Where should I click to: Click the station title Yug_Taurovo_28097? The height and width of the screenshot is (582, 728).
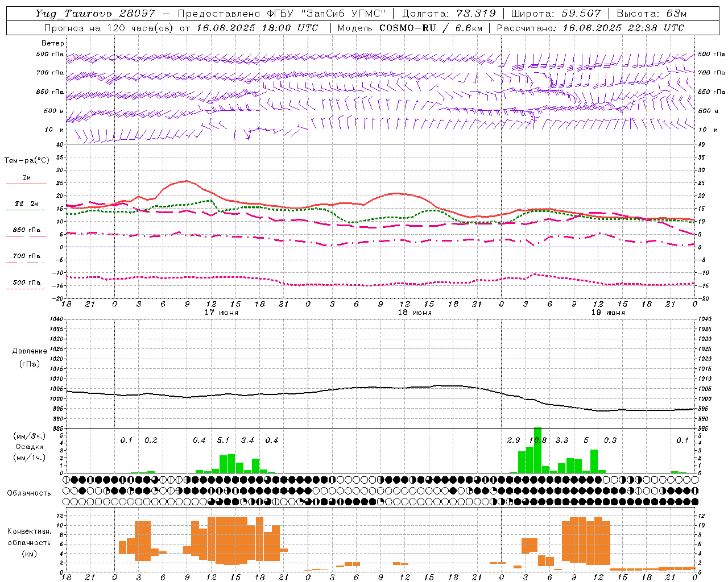pyautogui.click(x=96, y=14)
